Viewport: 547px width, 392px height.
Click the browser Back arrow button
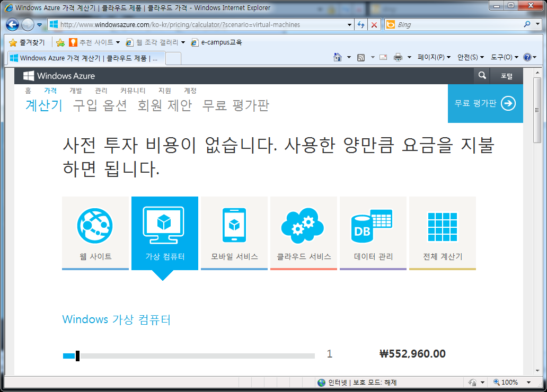[12, 24]
